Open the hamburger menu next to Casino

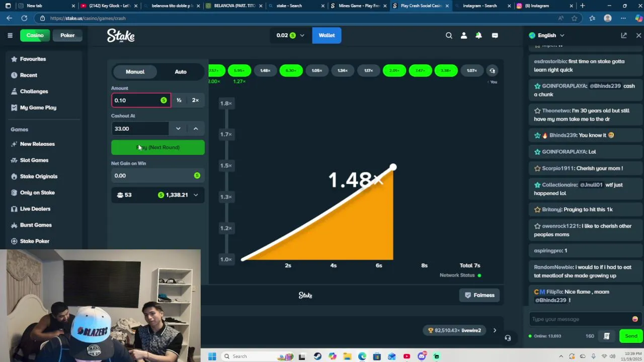pos(10,35)
